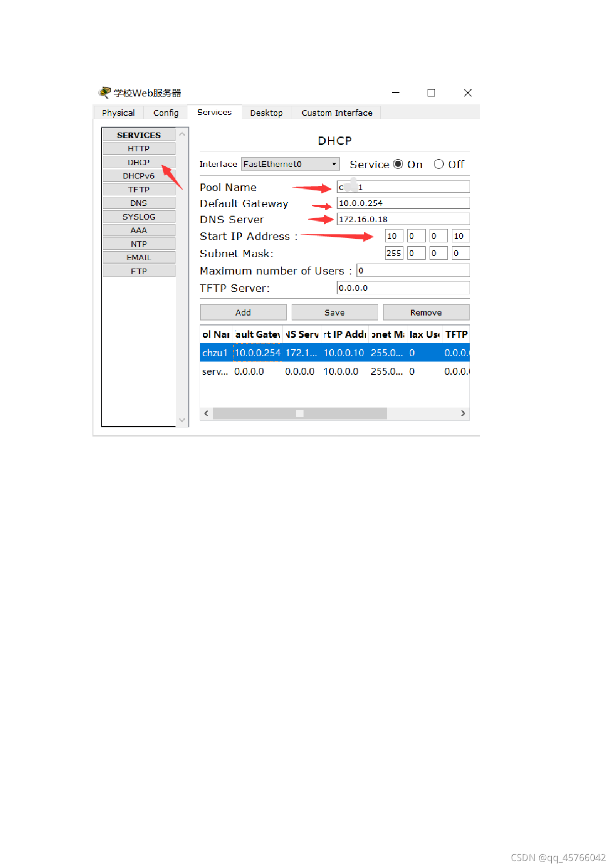Image resolution: width=613 pixels, height=868 pixels.
Task: Minimize the server window
Action: (x=395, y=92)
